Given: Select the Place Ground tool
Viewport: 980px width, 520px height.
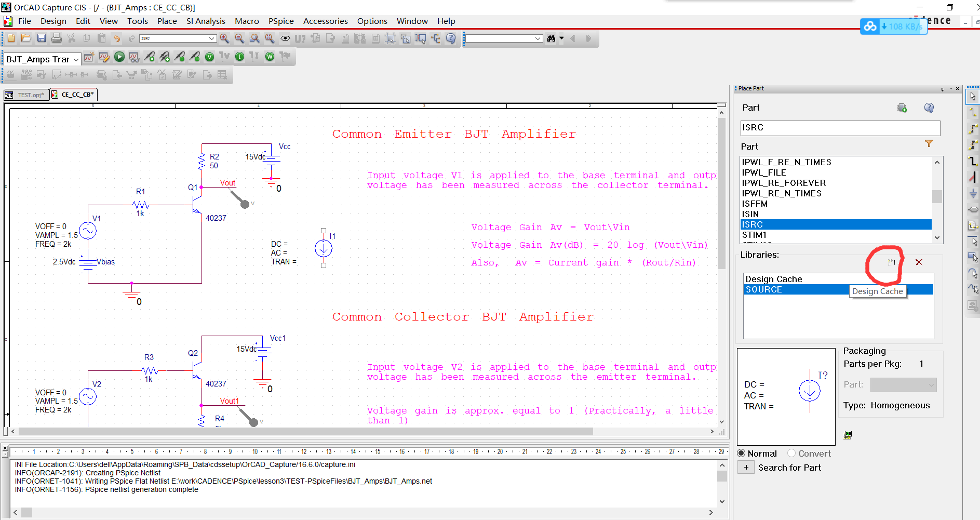Looking at the screenshot, I should tap(973, 193).
